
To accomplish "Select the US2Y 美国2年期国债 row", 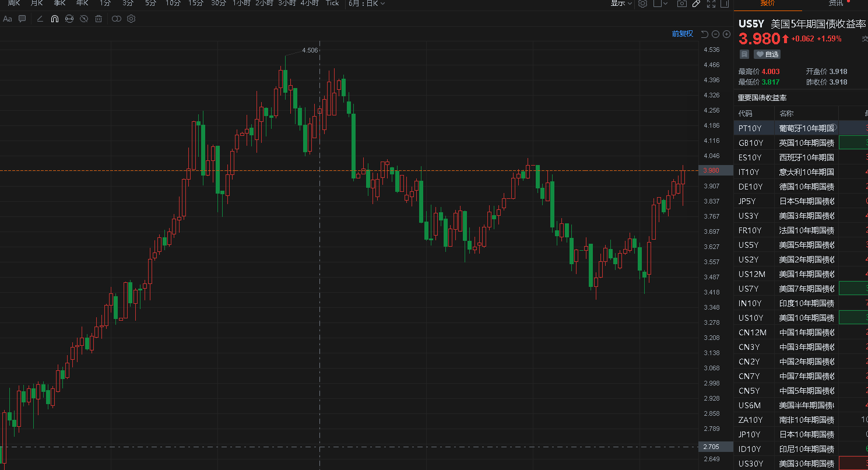I will coord(801,259).
